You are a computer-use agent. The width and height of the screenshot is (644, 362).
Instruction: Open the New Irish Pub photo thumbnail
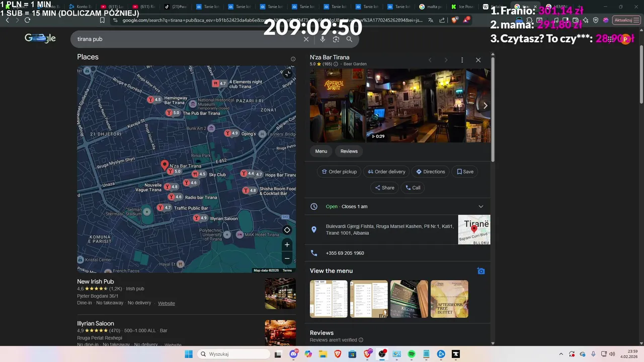280,294
